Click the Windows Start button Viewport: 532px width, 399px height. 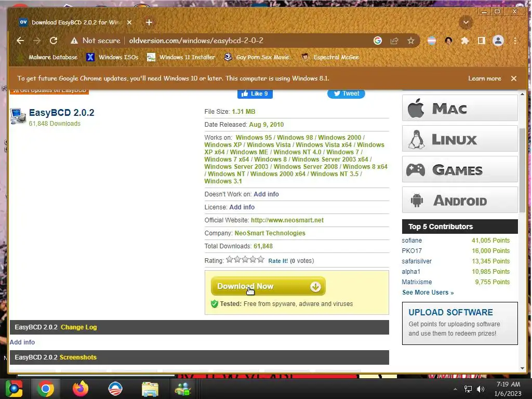14,389
